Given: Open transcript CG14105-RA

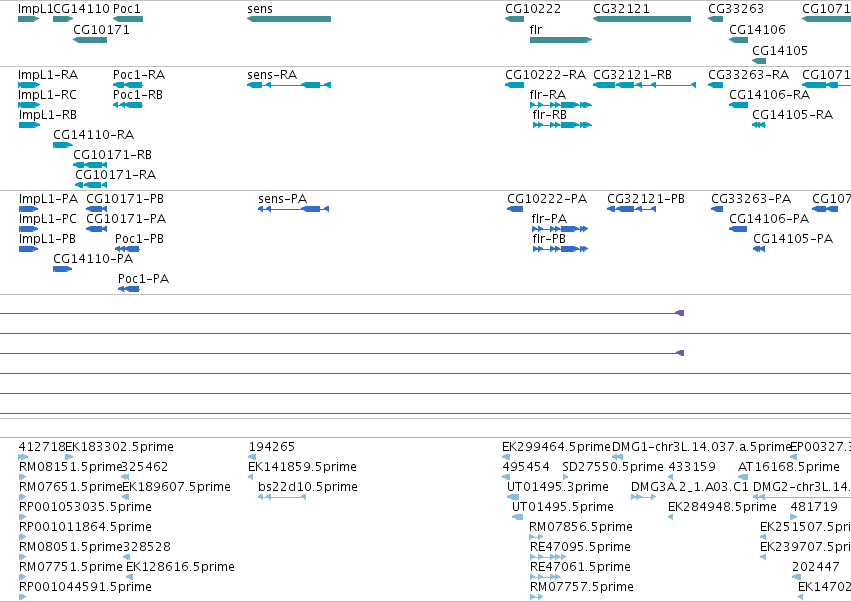Looking at the screenshot, I should point(792,115).
